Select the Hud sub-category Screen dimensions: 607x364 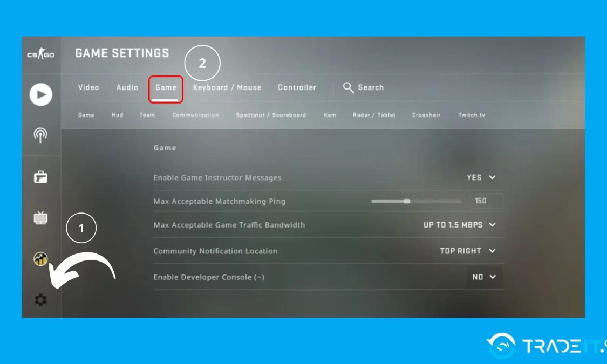[117, 115]
